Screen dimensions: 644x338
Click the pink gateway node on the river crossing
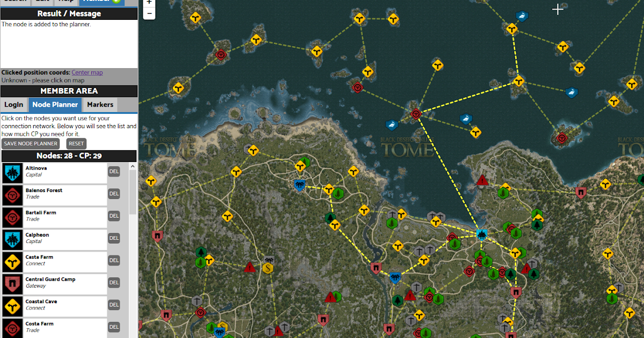[x=376, y=267]
